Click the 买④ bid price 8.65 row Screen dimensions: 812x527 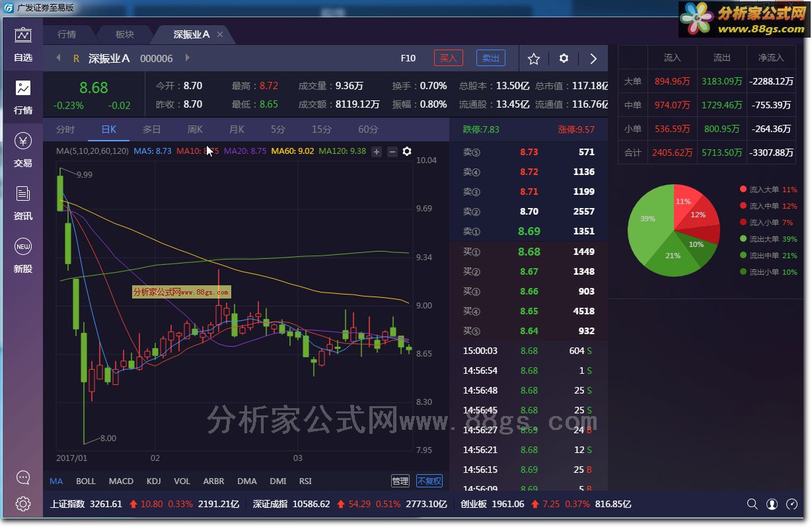tap(529, 311)
